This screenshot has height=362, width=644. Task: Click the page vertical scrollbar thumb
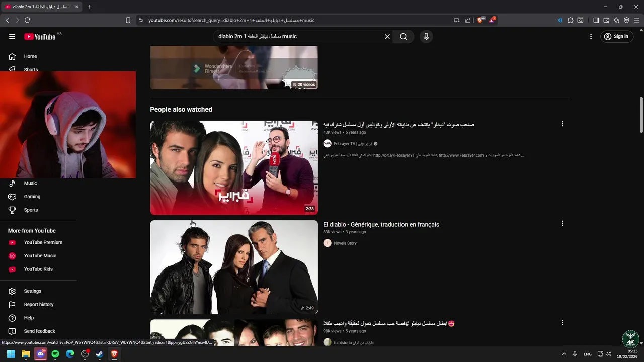(x=641, y=115)
